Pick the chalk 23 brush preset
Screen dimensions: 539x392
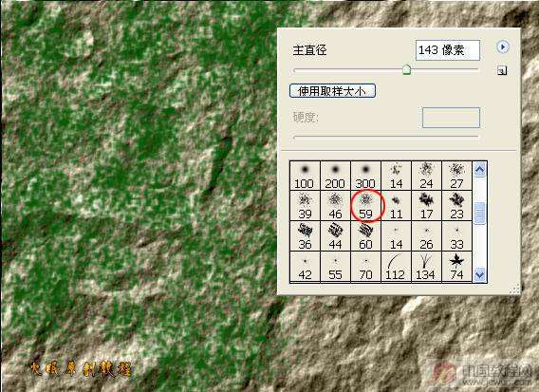point(456,206)
